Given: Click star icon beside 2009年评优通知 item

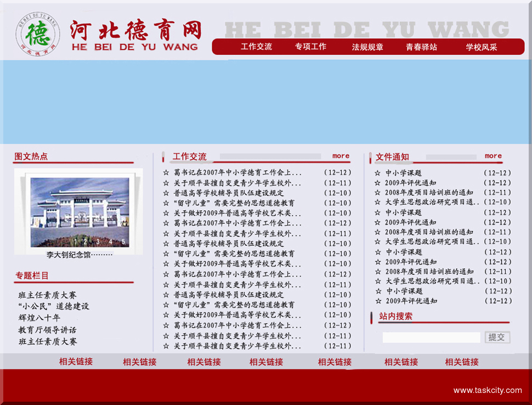Looking at the screenshot, I should click(x=377, y=182).
